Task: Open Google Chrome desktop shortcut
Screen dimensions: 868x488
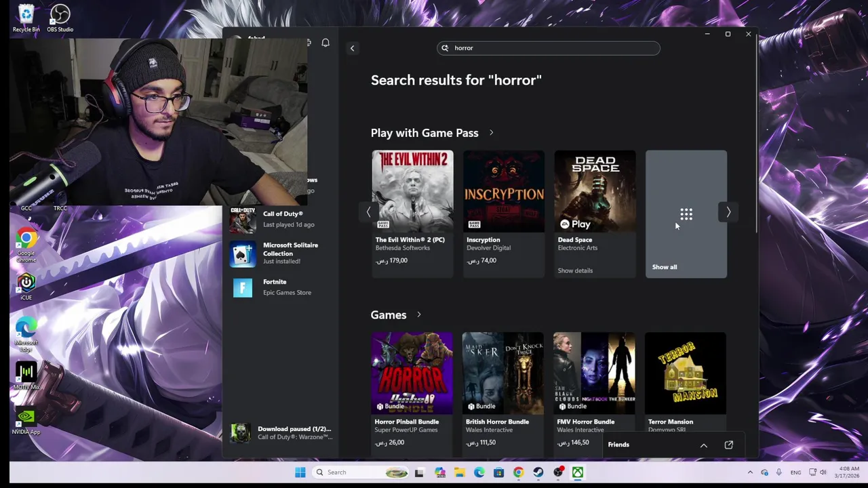Action: [26, 246]
